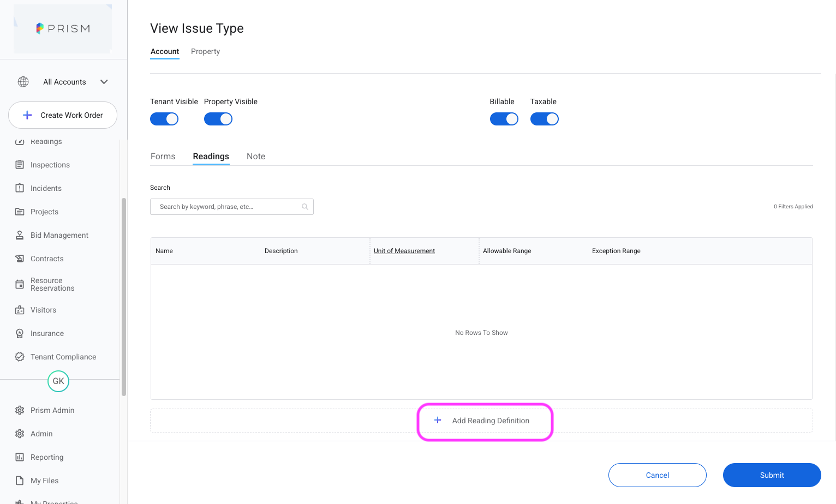Expand the All Accounts selector
The width and height of the screenshot is (836, 504).
(64, 82)
